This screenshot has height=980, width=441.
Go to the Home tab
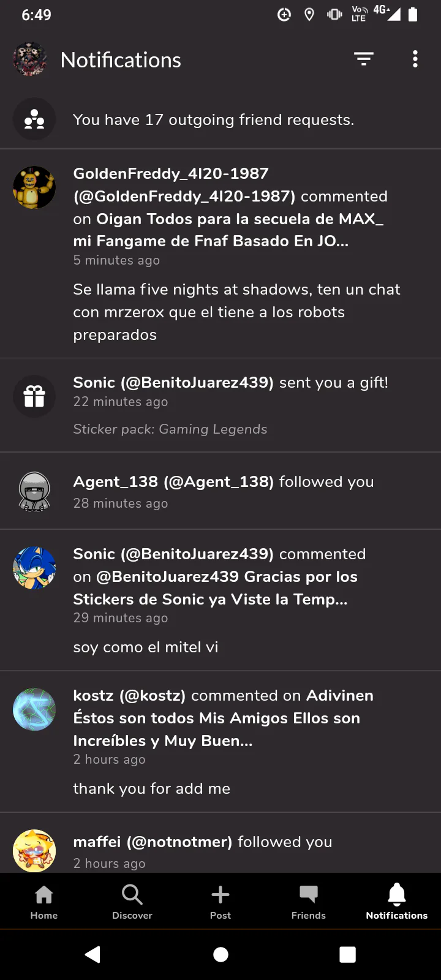tap(44, 902)
